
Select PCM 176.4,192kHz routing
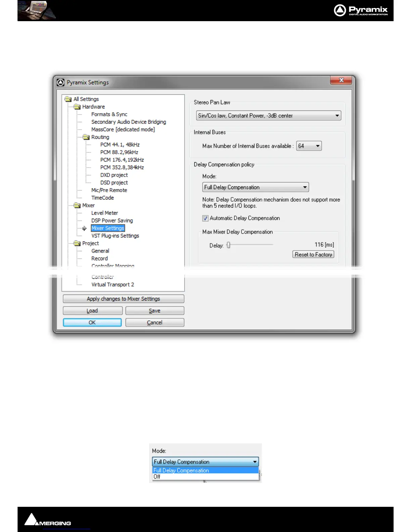(122, 160)
